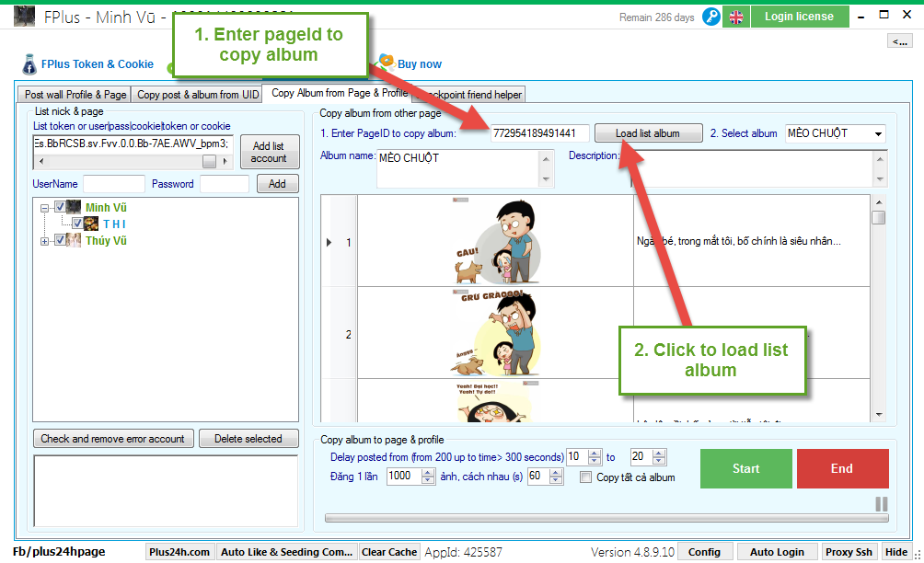The image size is (924, 563).
Task: Click the token list horizontal scrollbar
Action: (133, 161)
